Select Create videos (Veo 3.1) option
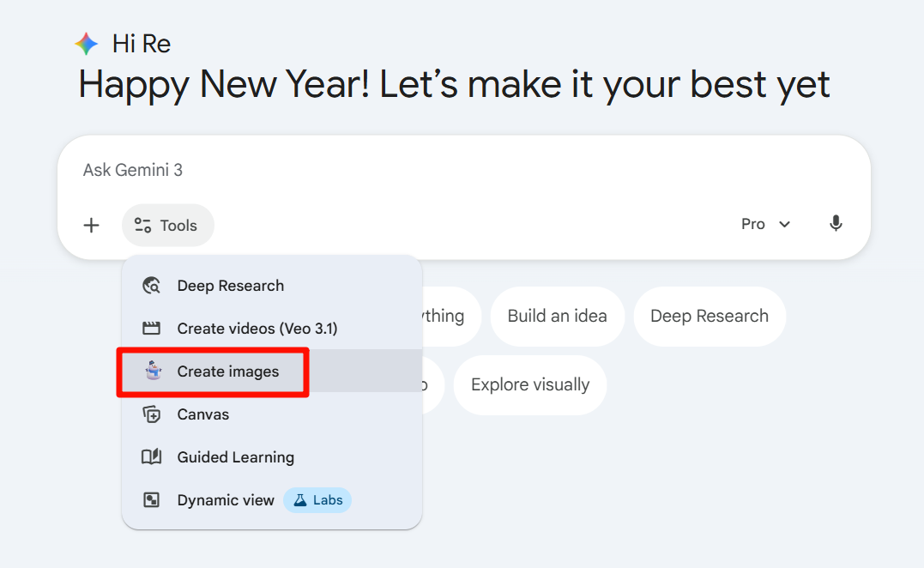The height and width of the screenshot is (568, 924). 257,329
